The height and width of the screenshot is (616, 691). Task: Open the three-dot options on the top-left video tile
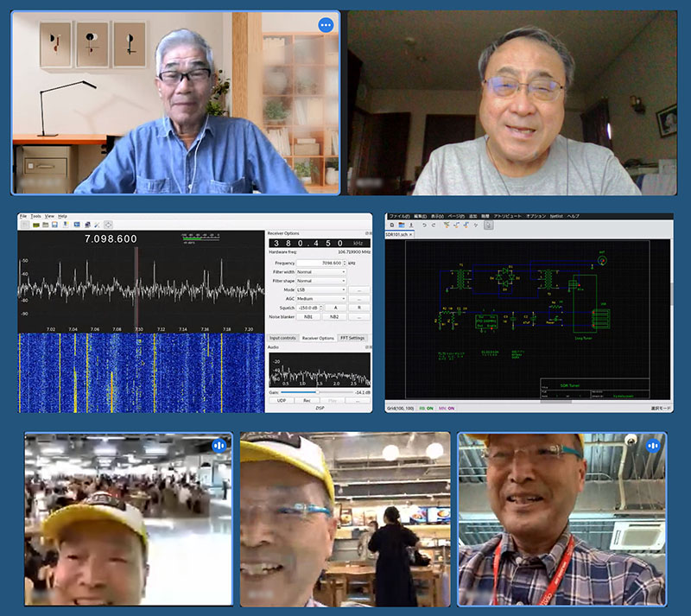(x=326, y=25)
